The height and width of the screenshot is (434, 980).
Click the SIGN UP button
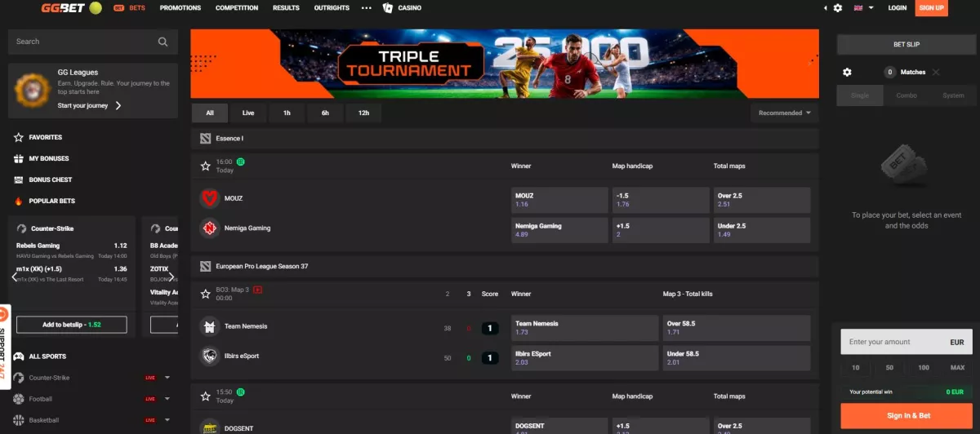point(931,8)
